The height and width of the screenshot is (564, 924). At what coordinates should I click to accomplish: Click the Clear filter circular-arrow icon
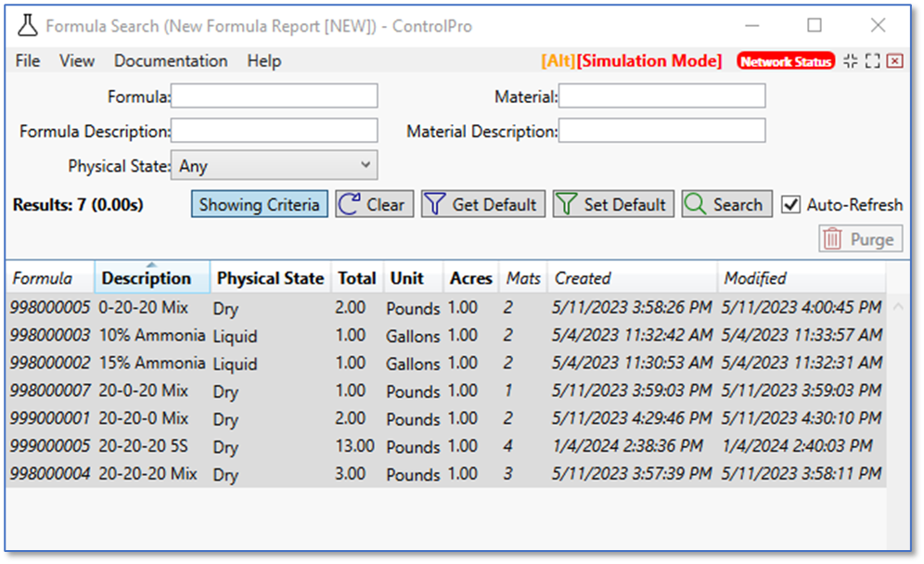pos(350,204)
